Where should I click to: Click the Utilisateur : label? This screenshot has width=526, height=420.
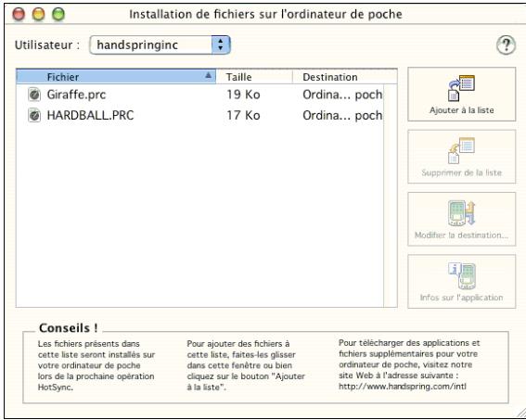[x=47, y=45]
